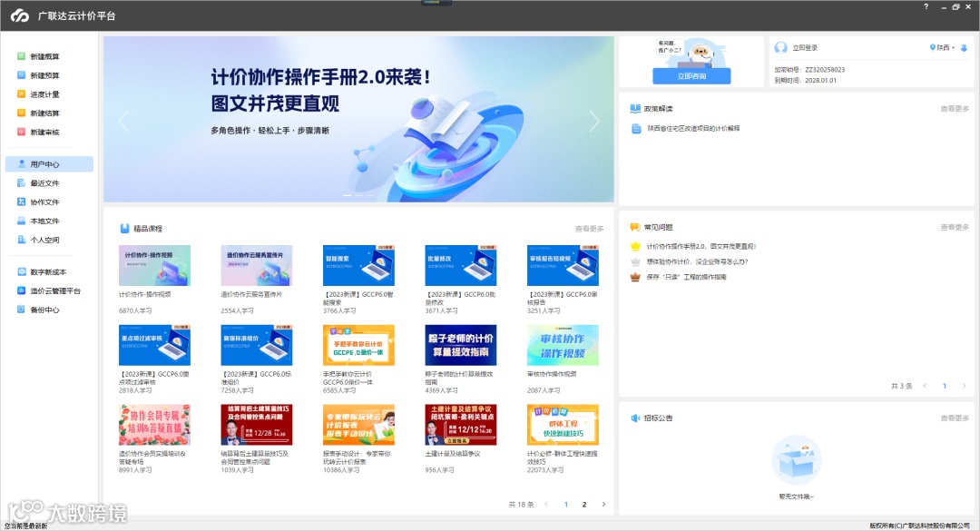Click 查看更多 in 精品课程 panel

(590, 229)
